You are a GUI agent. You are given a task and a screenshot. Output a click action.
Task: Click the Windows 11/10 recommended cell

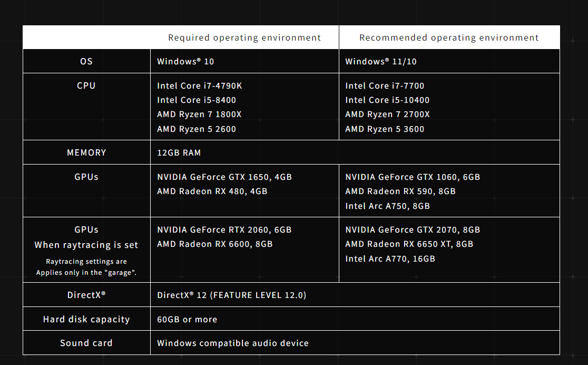[380, 61]
